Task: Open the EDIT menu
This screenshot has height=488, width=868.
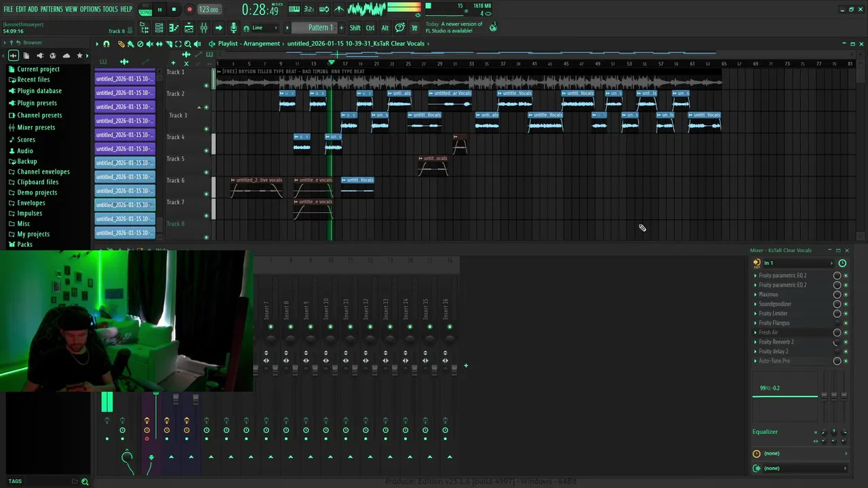Action: pyautogui.click(x=20, y=9)
